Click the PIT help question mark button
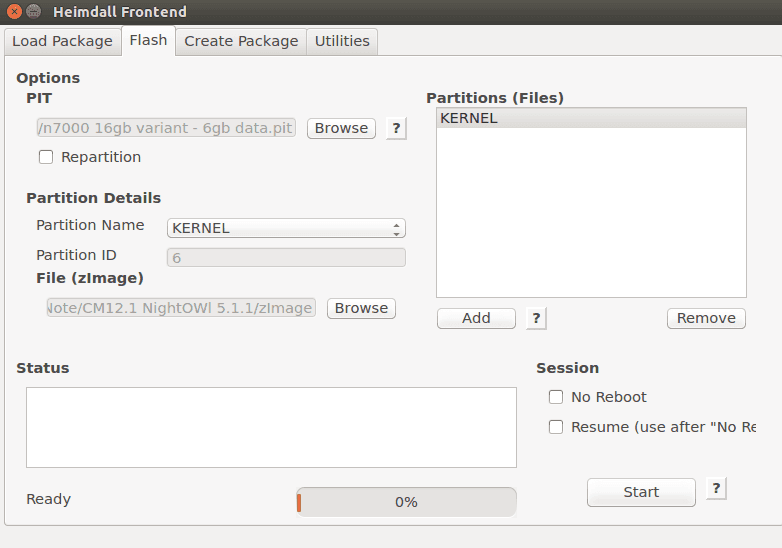Viewport: 782px width, 548px height. tap(396, 128)
